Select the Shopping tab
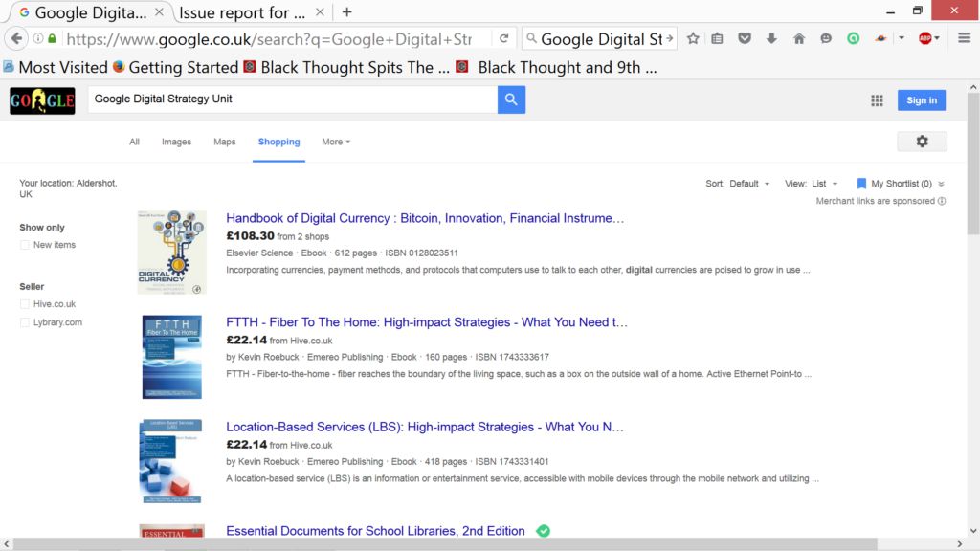The image size is (980, 551). (278, 142)
